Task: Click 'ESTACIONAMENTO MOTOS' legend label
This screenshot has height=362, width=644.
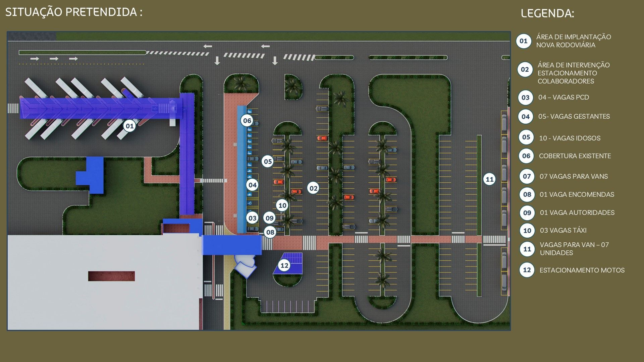Action: (x=582, y=270)
